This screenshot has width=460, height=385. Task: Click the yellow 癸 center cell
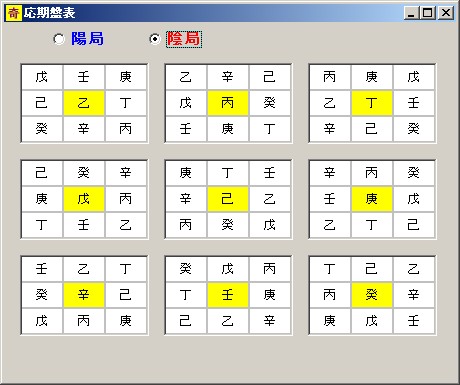(x=372, y=295)
